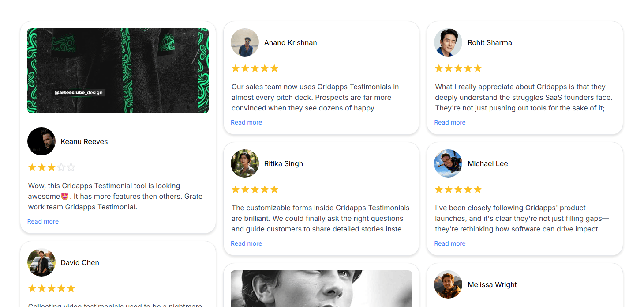The height and width of the screenshot is (307, 644).
Task: Expand Michael Lee's testimonial with Read more
Action: 449,243
